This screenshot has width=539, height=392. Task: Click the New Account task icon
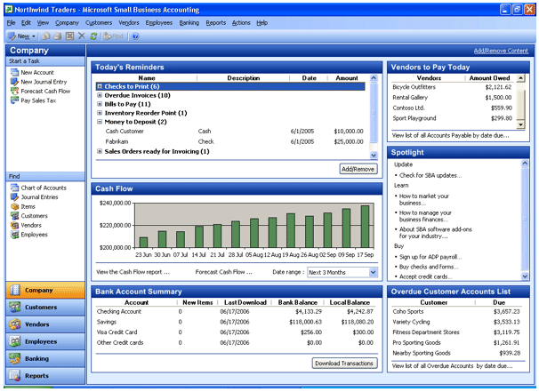pyautogui.click(x=14, y=72)
